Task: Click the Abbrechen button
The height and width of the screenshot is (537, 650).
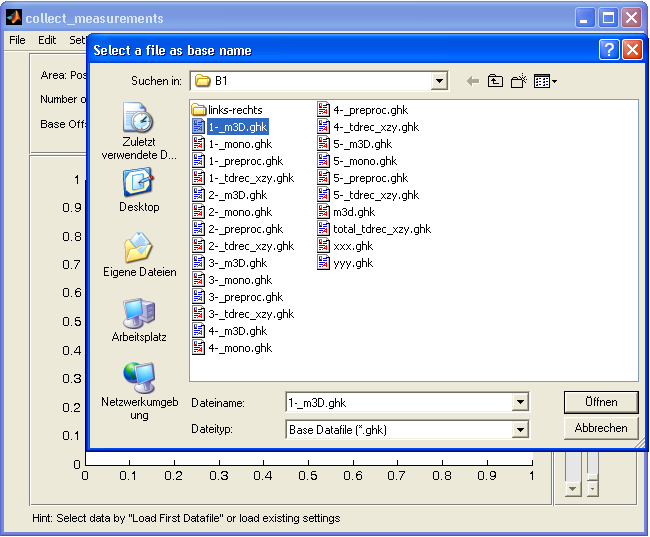Action: pyautogui.click(x=601, y=428)
